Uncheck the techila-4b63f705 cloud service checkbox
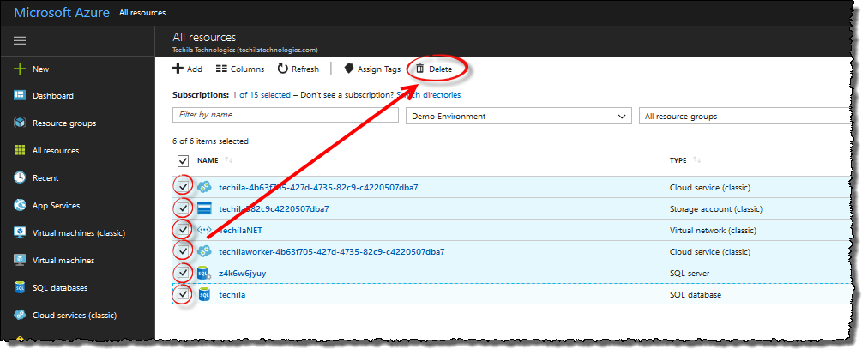This screenshot has width=868, height=355. pos(183,187)
